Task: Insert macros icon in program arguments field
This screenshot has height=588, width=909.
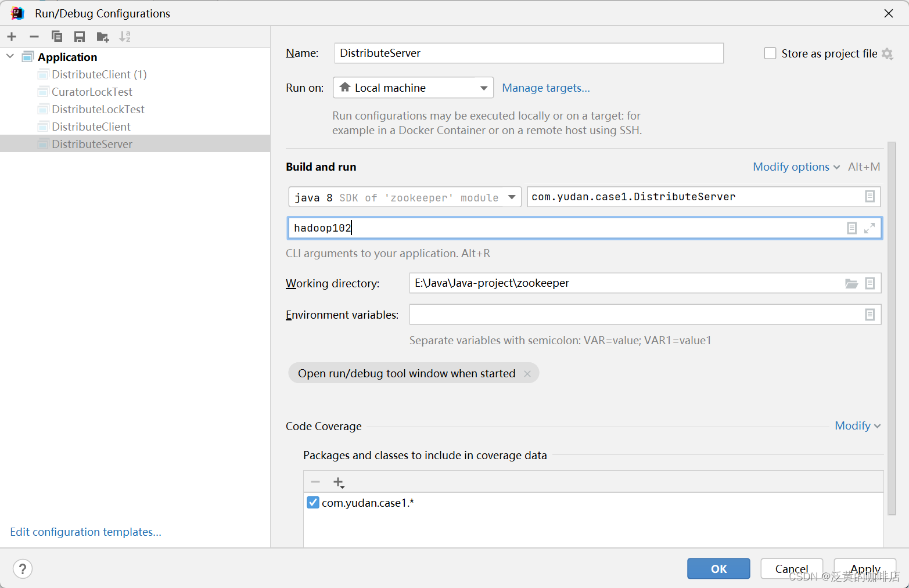Action: (851, 228)
